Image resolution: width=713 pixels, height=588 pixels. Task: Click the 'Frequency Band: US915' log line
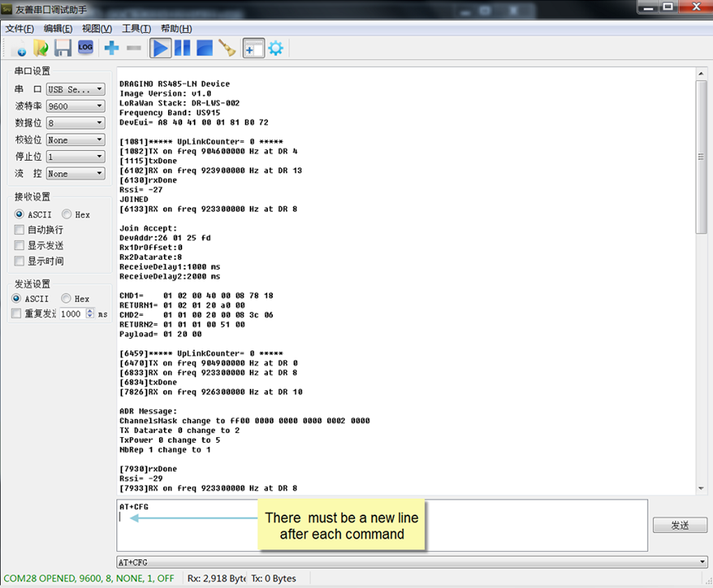click(x=170, y=112)
